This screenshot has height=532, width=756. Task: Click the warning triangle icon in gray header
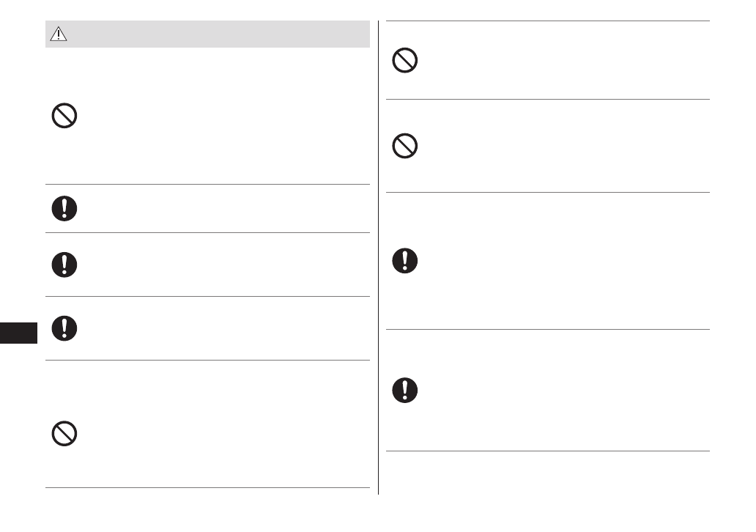pyautogui.click(x=58, y=34)
